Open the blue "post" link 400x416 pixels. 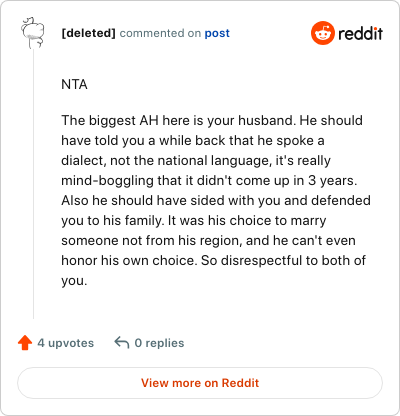[217, 33]
